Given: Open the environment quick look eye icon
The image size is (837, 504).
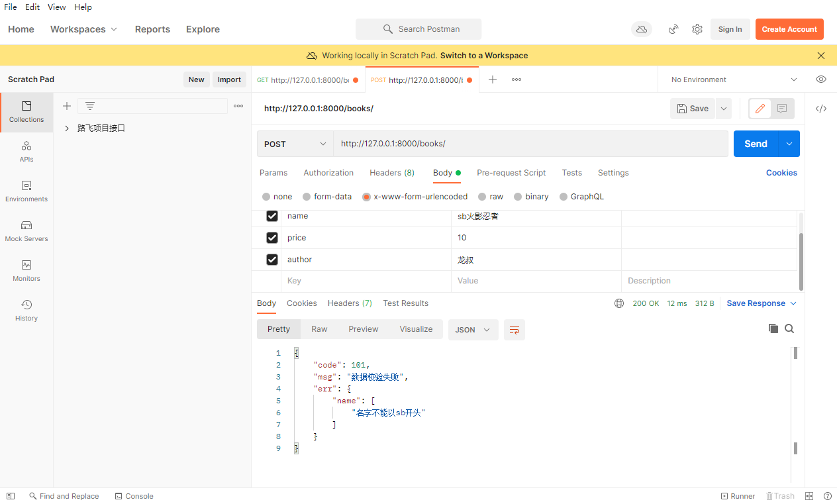Looking at the screenshot, I should (x=821, y=79).
